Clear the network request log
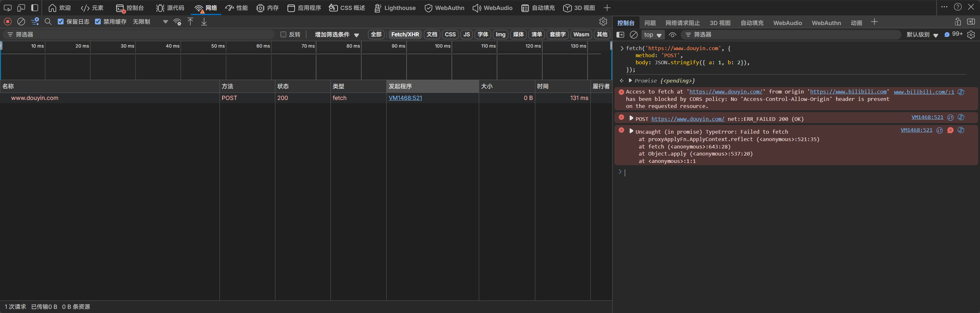 point(21,22)
